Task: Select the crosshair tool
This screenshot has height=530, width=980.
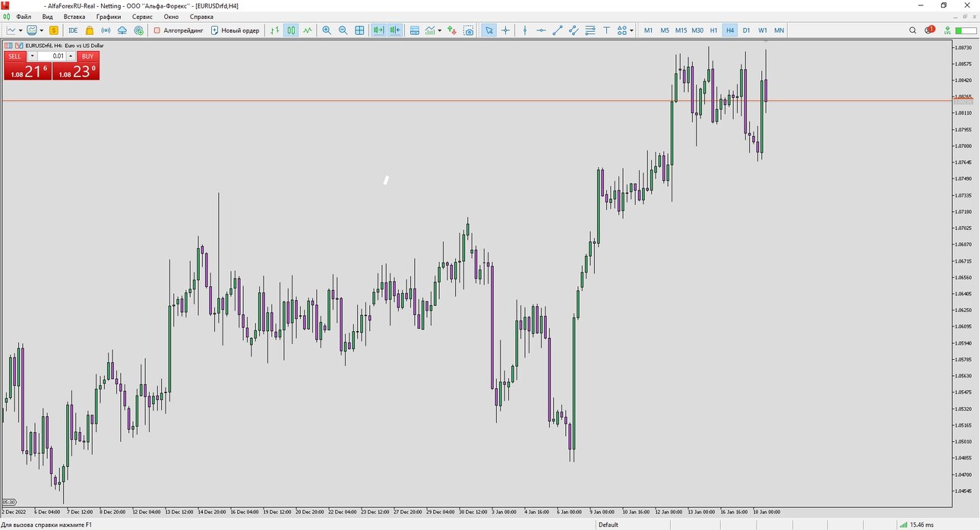Action: (x=505, y=30)
